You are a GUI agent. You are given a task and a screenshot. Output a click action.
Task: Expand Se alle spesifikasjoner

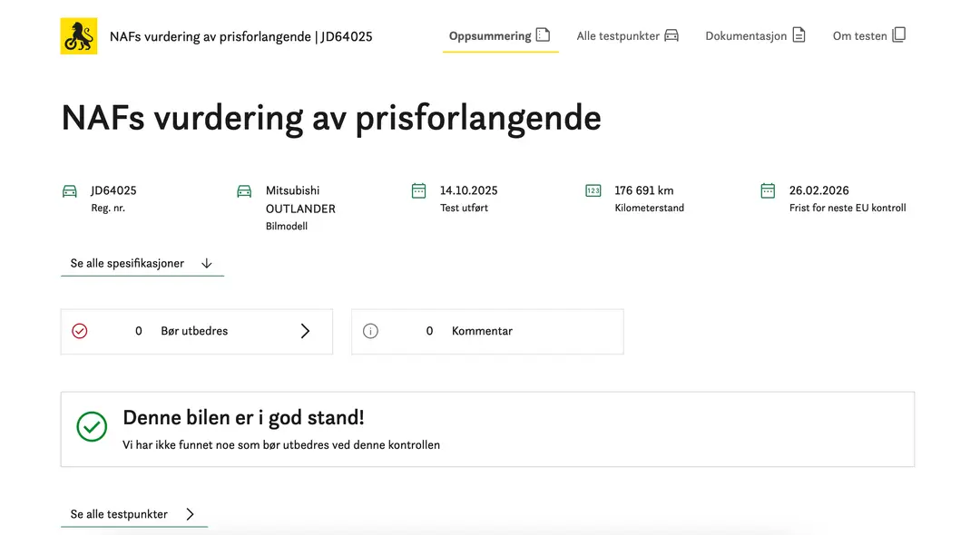[127, 264]
